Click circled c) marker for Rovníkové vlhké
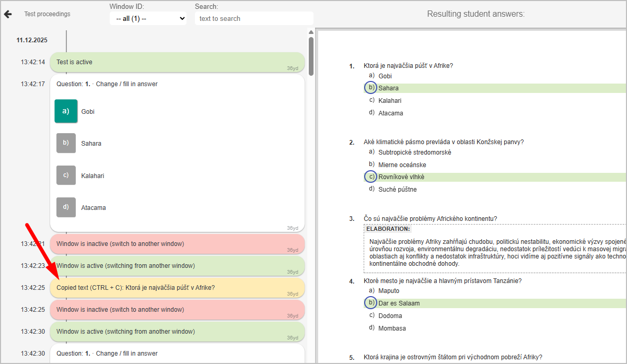 pos(370,177)
